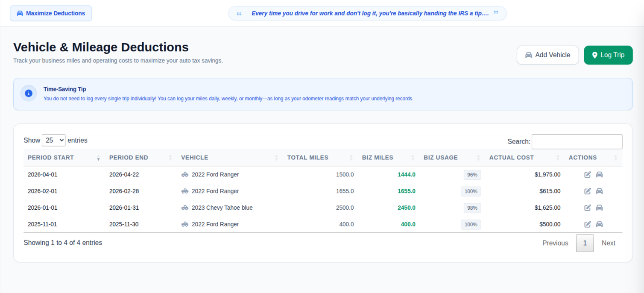Click the $1,625.00 actual cost
This screenshot has width=644, height=293.
547,208
